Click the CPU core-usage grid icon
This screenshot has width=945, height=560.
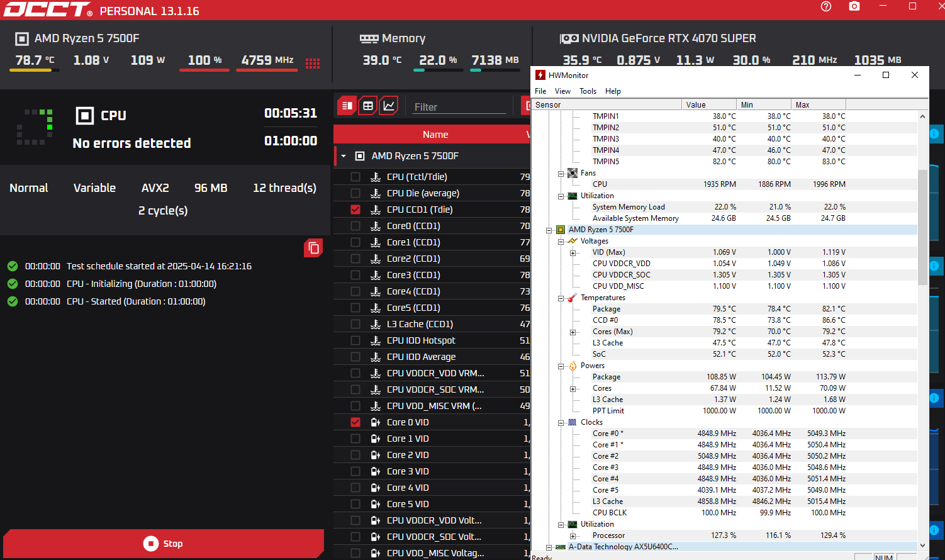point(313,63)
